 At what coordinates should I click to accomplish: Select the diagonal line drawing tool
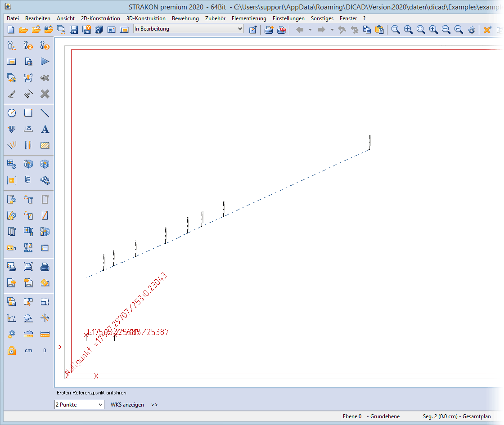coord(45,113)
